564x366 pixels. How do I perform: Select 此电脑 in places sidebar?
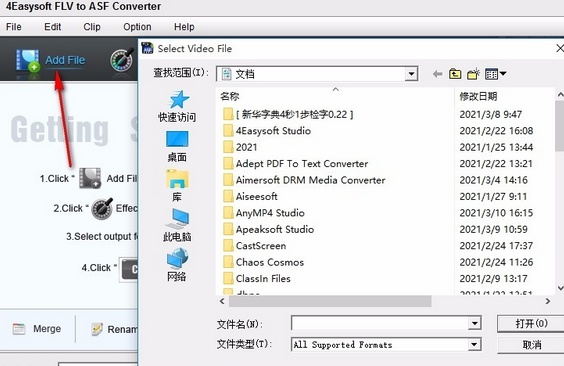[177, 226]
